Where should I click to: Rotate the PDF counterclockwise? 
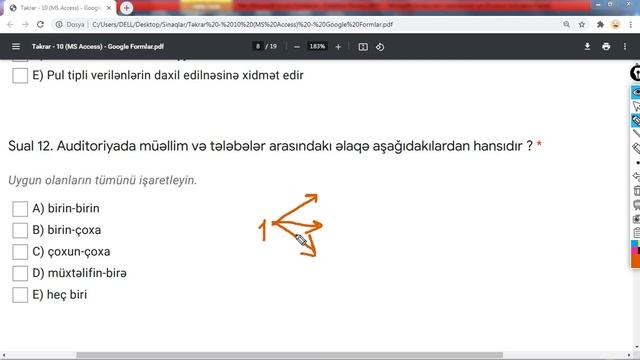tap(380, 47)
